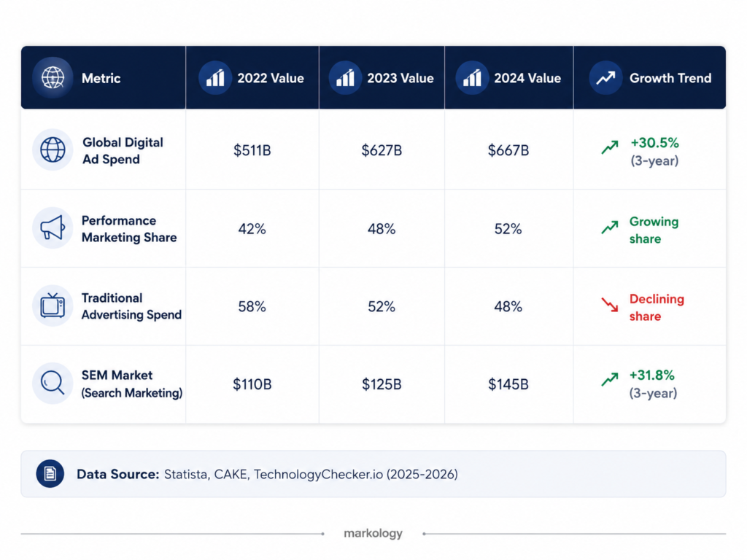Viewport: 747px width, 560px height.
Task: Click the bar chart icon for 2022 Value
Action: 215,77
